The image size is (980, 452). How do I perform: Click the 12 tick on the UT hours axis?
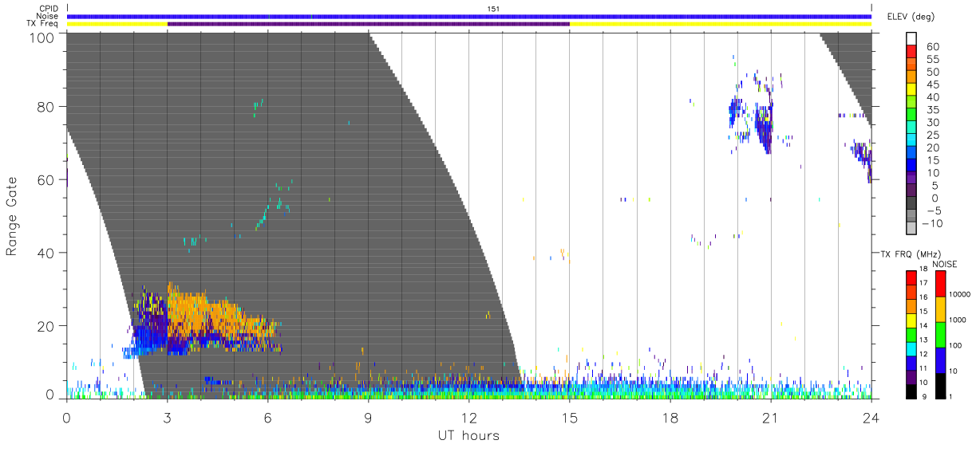[469, 416]
